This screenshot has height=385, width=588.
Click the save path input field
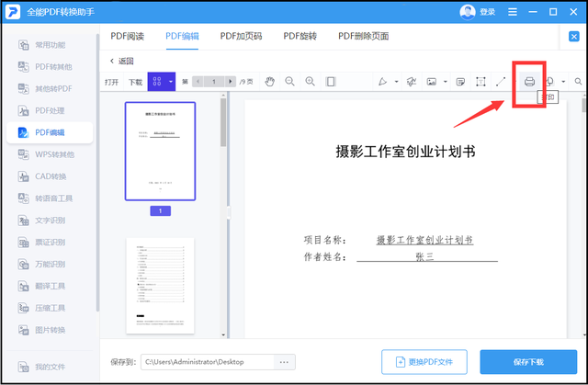coord(208,362)
